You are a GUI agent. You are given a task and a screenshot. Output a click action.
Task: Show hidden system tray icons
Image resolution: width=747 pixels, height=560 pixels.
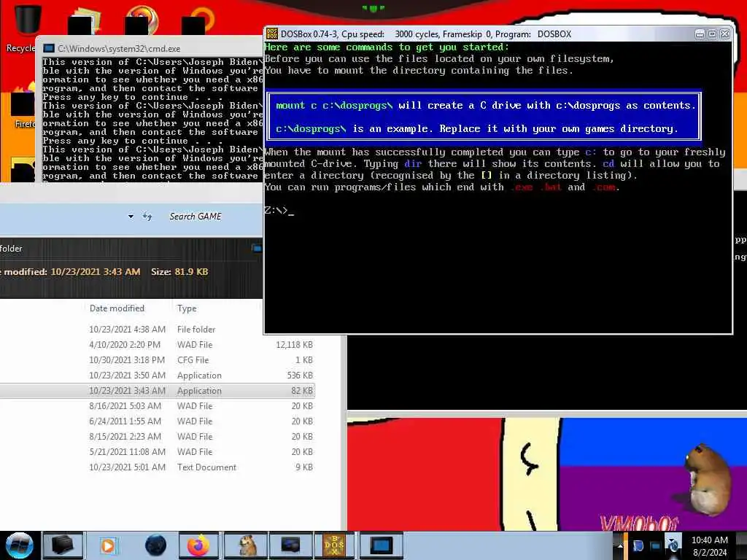tap(620, 545)
